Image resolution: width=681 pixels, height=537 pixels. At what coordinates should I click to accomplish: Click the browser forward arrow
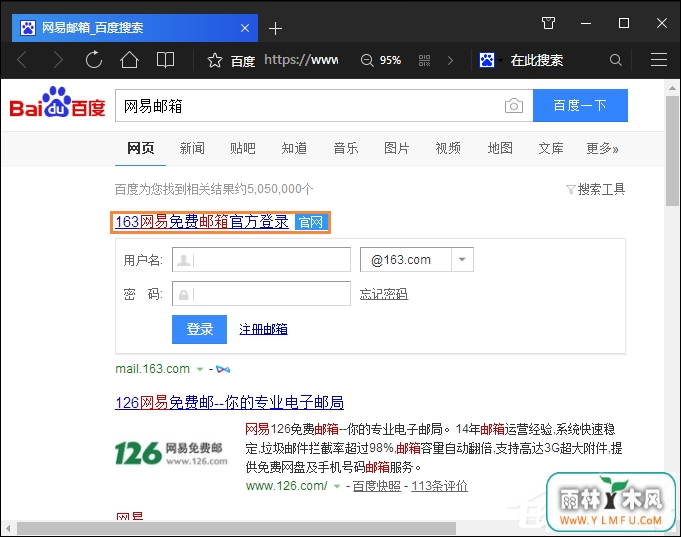[x=58, y=60]
